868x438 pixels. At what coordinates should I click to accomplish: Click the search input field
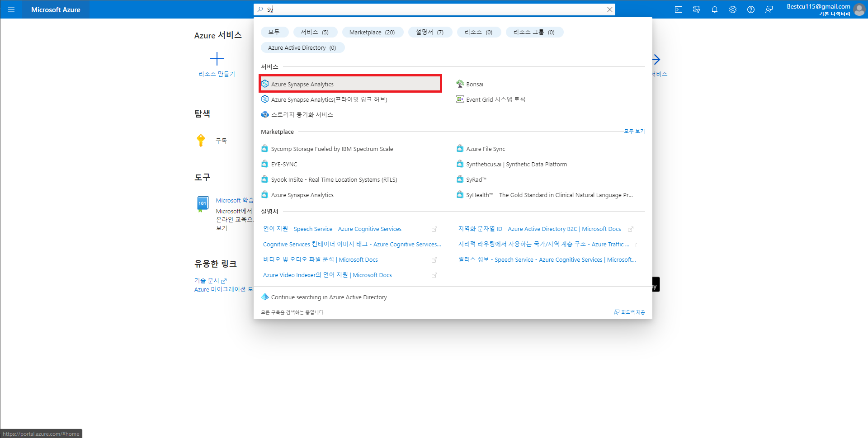click(x=434, y=9)
